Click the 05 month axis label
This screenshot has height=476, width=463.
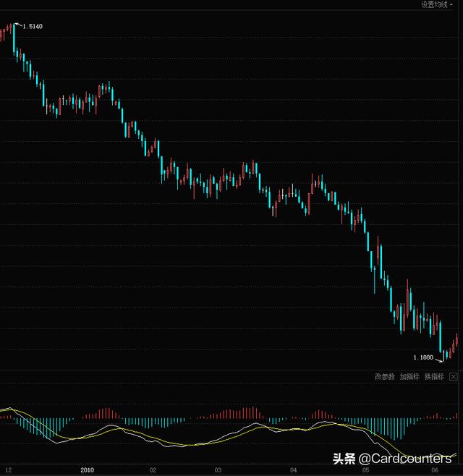tap(366, 470)
